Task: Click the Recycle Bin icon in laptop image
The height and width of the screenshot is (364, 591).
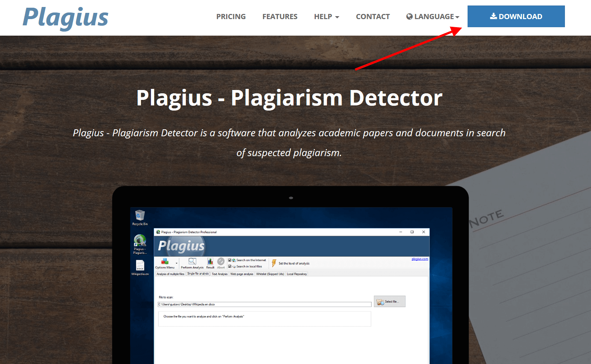Action: 140,215
